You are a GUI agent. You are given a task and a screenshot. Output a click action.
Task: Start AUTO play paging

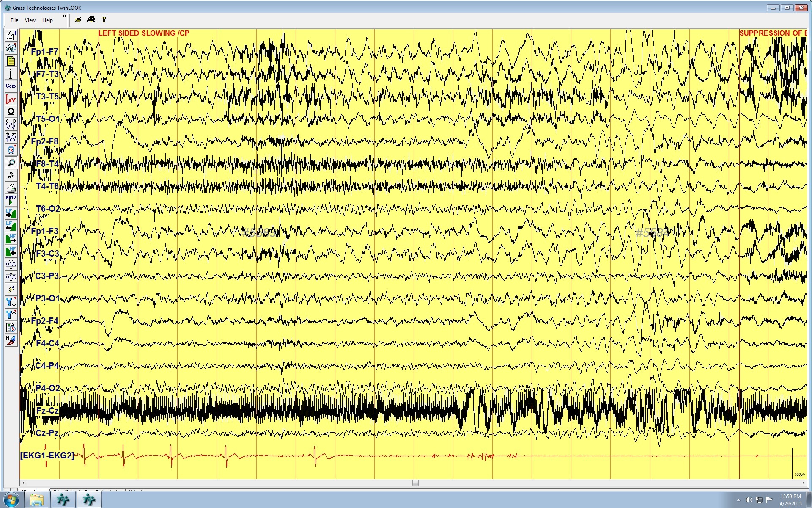point(11,200)
